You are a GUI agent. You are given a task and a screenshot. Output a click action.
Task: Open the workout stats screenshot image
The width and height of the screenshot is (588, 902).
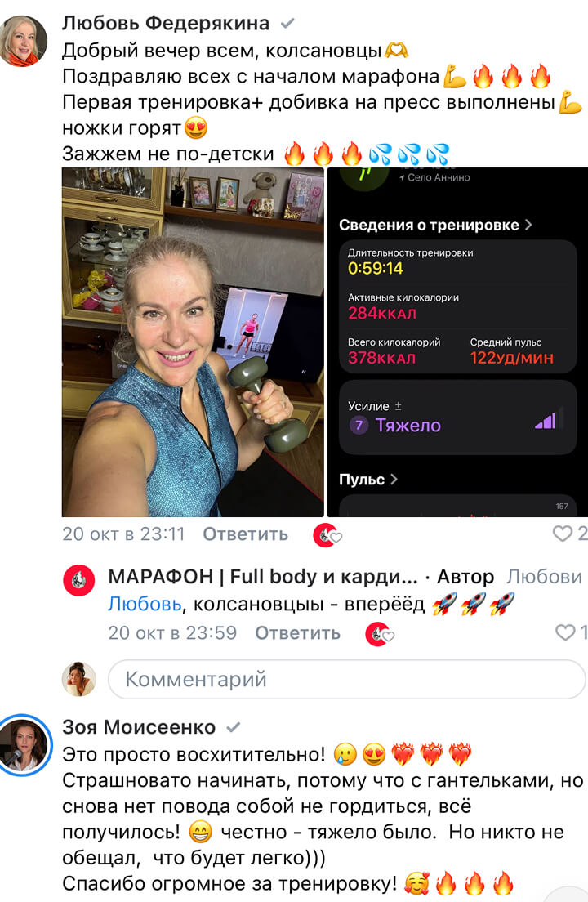(457, 342)
